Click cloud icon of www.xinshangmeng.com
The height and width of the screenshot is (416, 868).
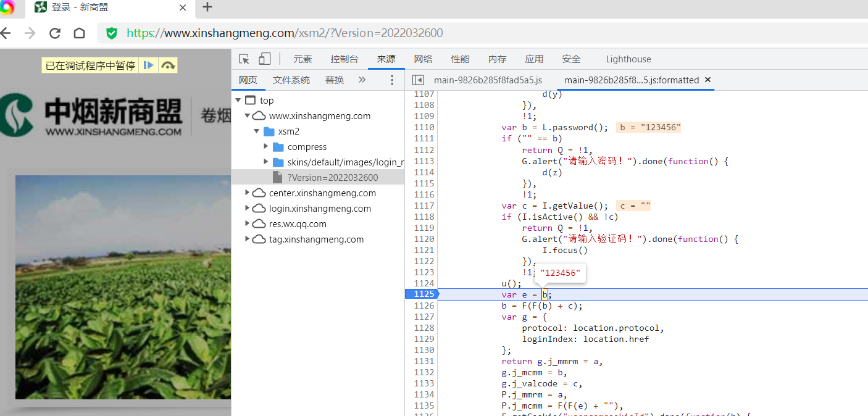(x=259, y=116)
